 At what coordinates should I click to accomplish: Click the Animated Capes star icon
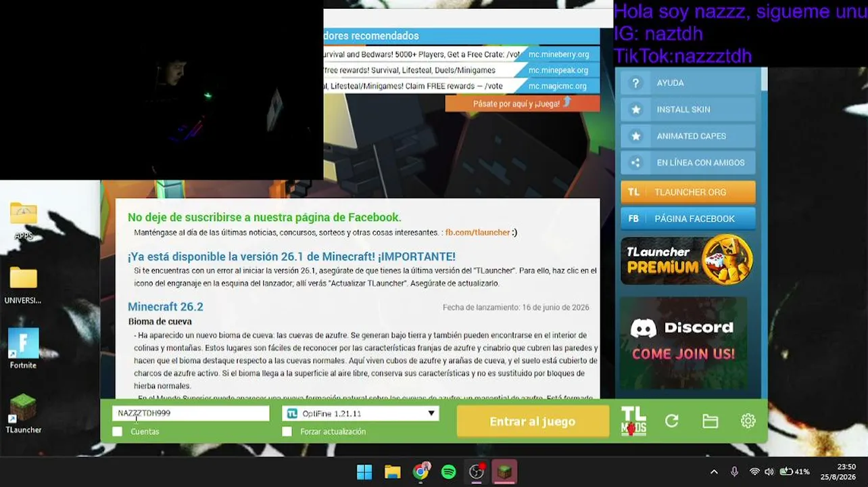tap(635, 136)
